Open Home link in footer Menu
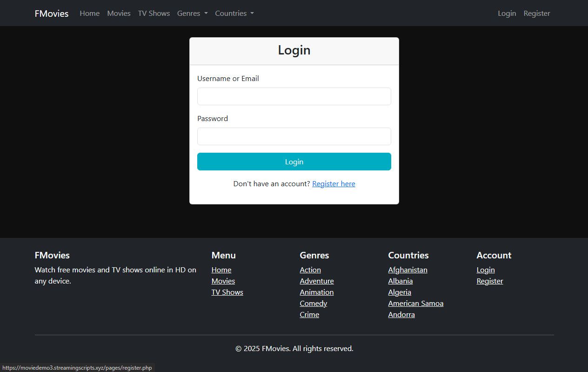This screenshot has width=588, height=372. point(221,270)
